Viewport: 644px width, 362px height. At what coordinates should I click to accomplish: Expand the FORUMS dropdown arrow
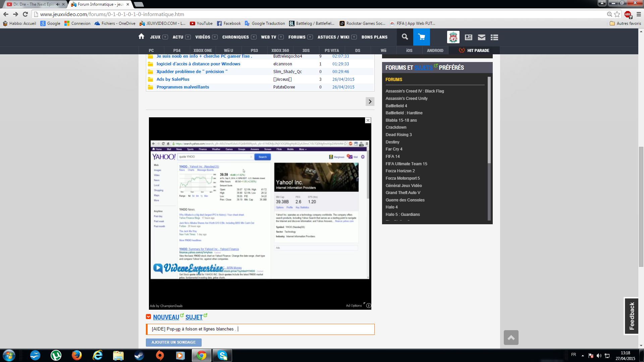pyautogui.click(x=310, y=37)
